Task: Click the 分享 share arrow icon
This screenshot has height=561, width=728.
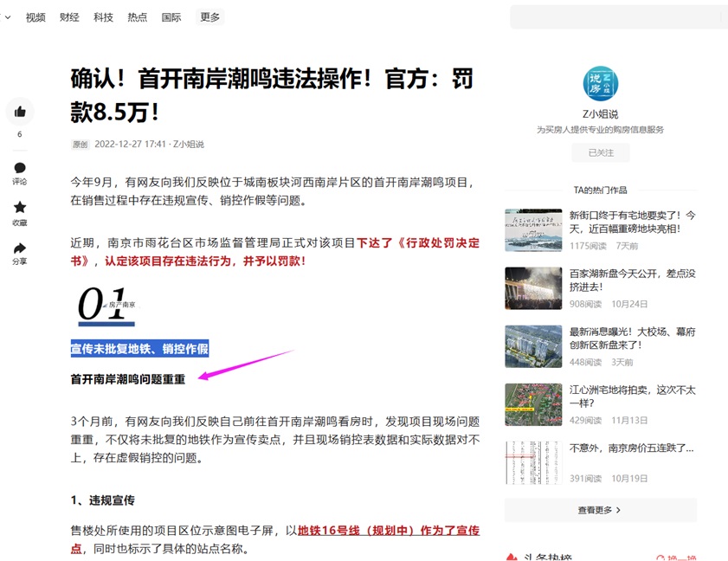Action: [x=20, y=248]
